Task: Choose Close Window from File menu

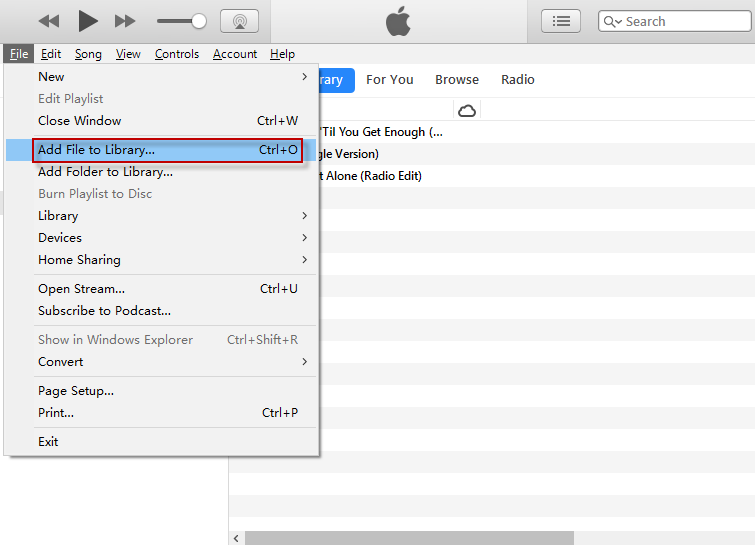Action: (161, 120)
